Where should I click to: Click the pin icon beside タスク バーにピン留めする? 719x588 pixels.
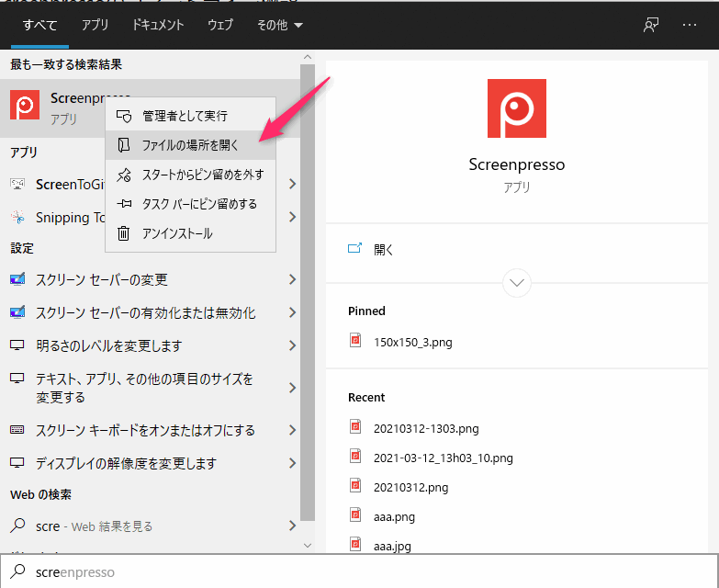(x=124, y=204)
